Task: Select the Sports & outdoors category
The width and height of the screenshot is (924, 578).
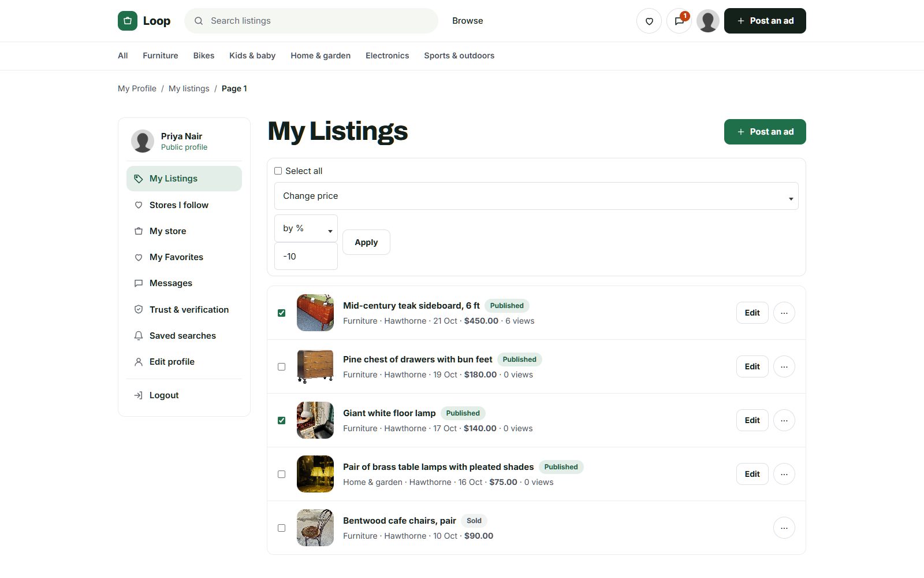Action: (459, 55)
